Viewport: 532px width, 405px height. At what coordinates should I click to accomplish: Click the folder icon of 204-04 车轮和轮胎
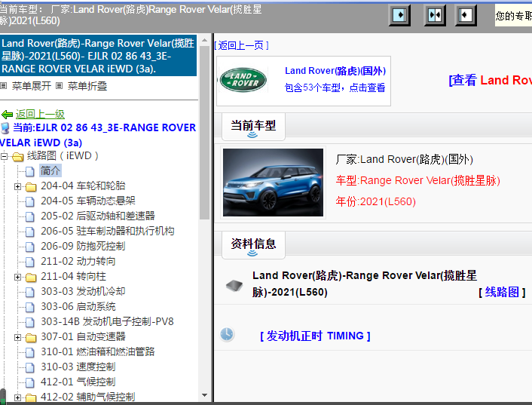click(31, 187)
